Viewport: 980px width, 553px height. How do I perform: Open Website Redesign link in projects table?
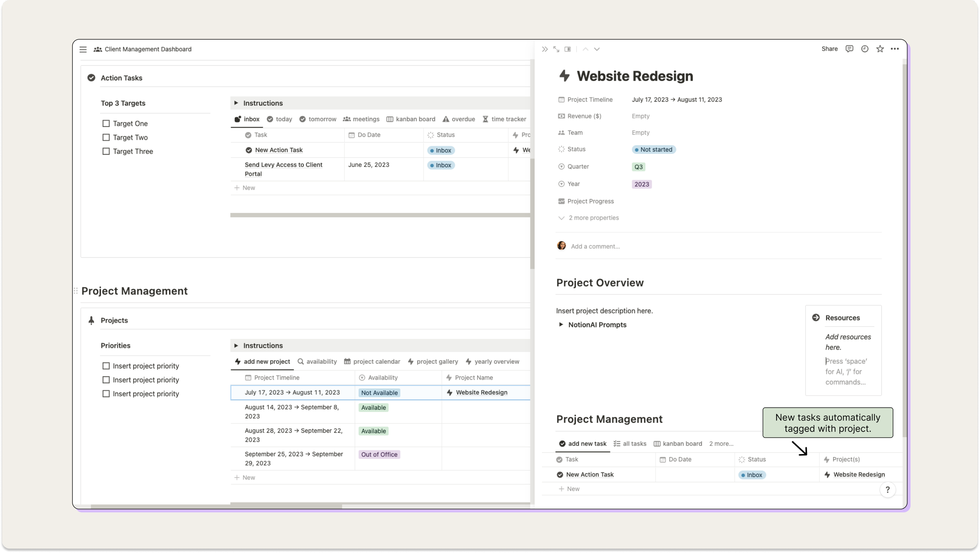tap(481, 392)
